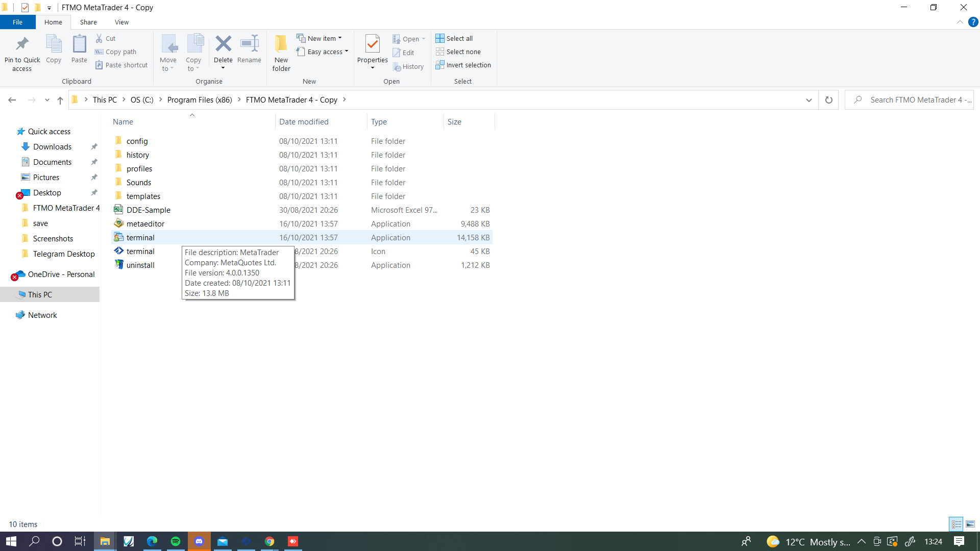Pin folder to Quick access
The image size is (980, 551).
22,53
